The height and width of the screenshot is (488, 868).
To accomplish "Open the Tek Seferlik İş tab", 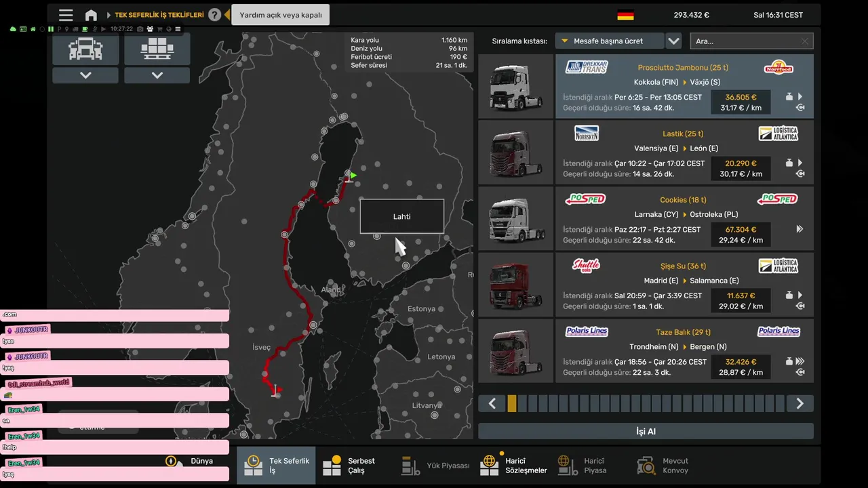I will click(276, 465).
